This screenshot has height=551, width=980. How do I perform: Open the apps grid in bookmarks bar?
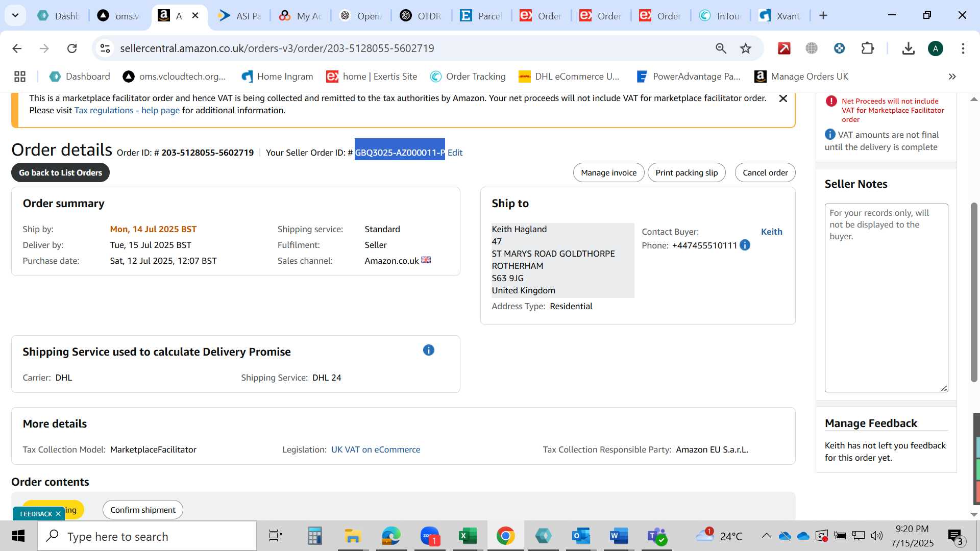pos(20,77)
